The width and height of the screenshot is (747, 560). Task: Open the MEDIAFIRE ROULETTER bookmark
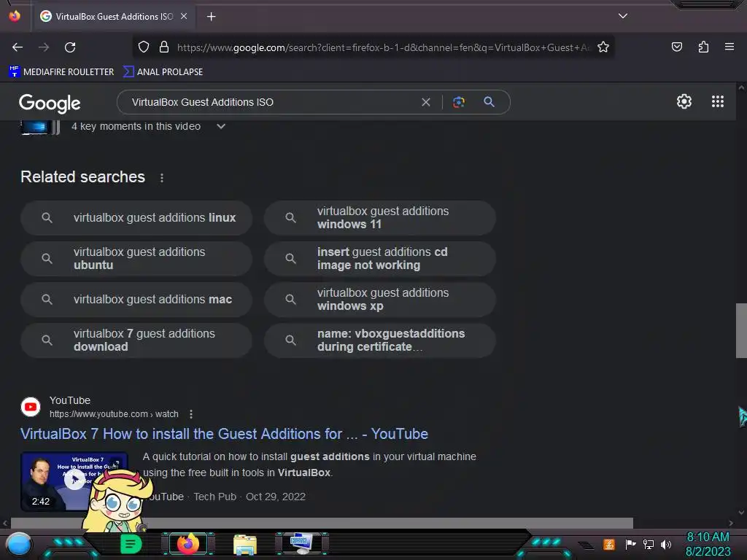[x=61, y=72]
